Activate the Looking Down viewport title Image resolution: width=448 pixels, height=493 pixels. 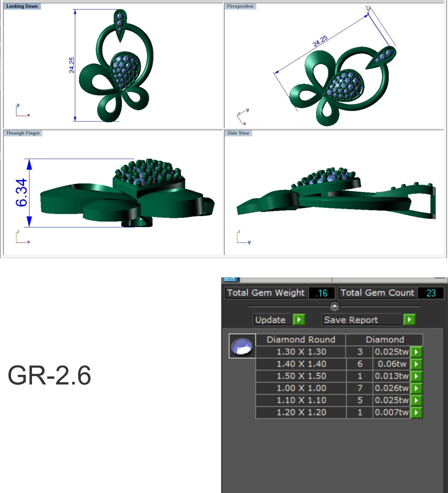[22, 6]
